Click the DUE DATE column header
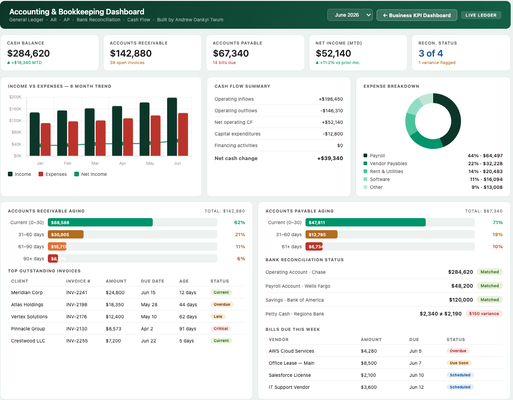The height and width of the screenshot is (400, 513). (x=152, y=281)
